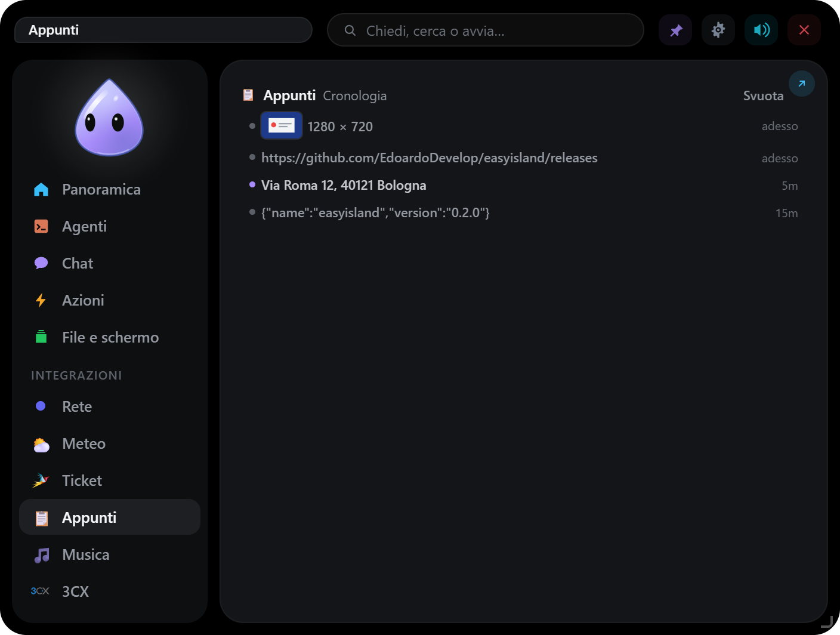Click the 1280 × 720 screenshot thumbnail
840x635 pixels.
coord(282,125)
